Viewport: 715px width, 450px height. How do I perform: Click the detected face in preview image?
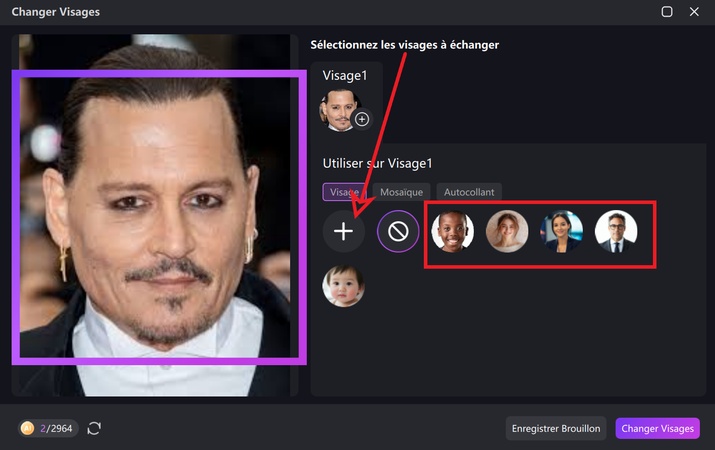[159, 217]
